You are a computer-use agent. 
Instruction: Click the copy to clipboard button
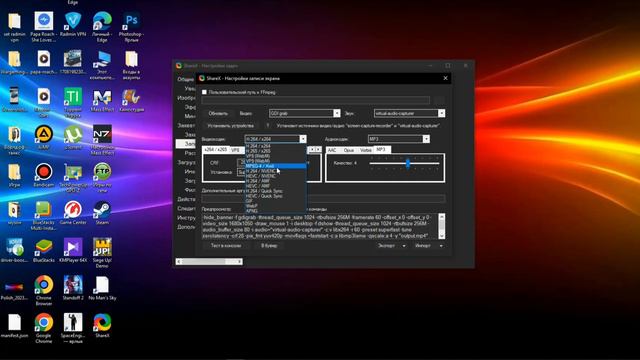(269, 246)
